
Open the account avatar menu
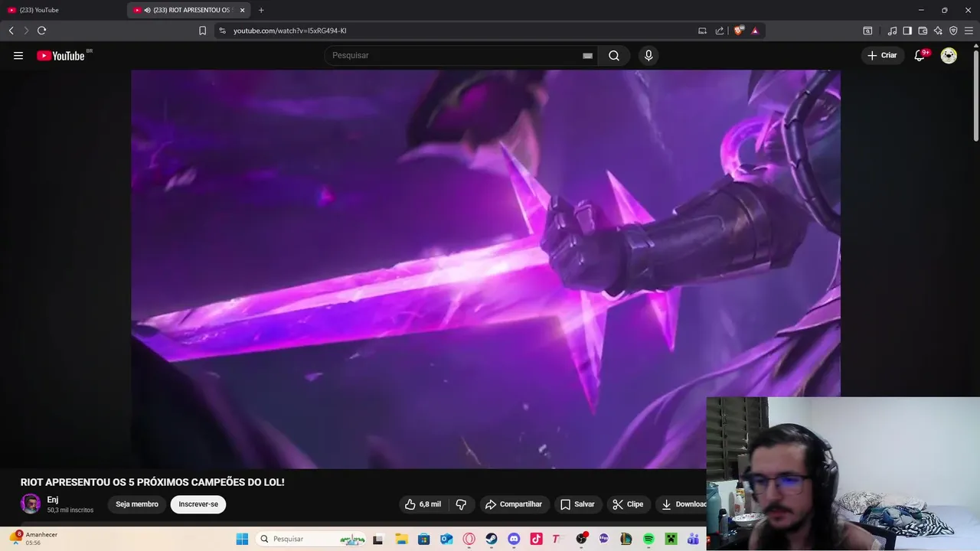949,55
